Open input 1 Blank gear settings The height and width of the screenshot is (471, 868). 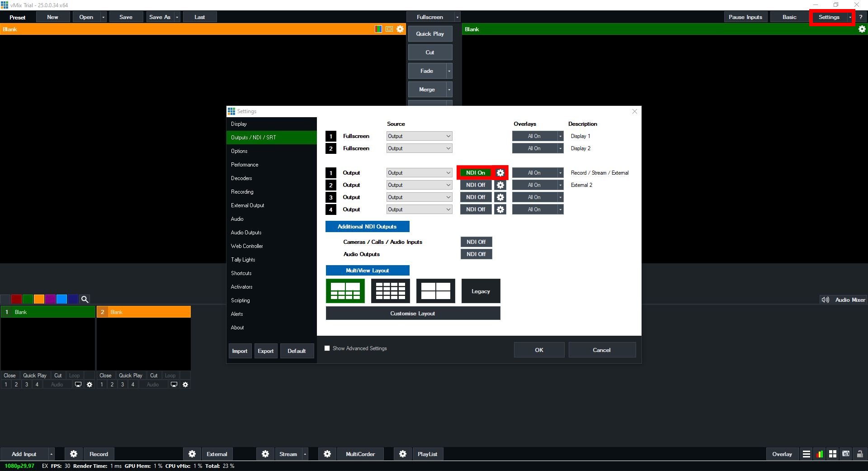(90, 385)
